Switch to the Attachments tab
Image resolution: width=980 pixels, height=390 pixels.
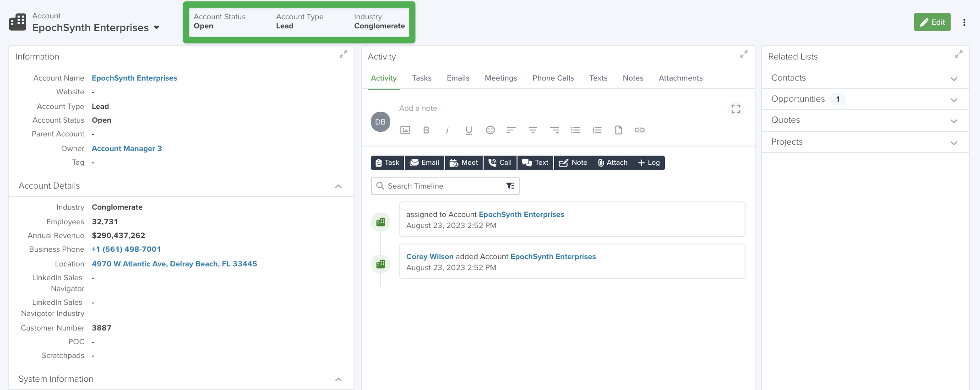(681, 78)
